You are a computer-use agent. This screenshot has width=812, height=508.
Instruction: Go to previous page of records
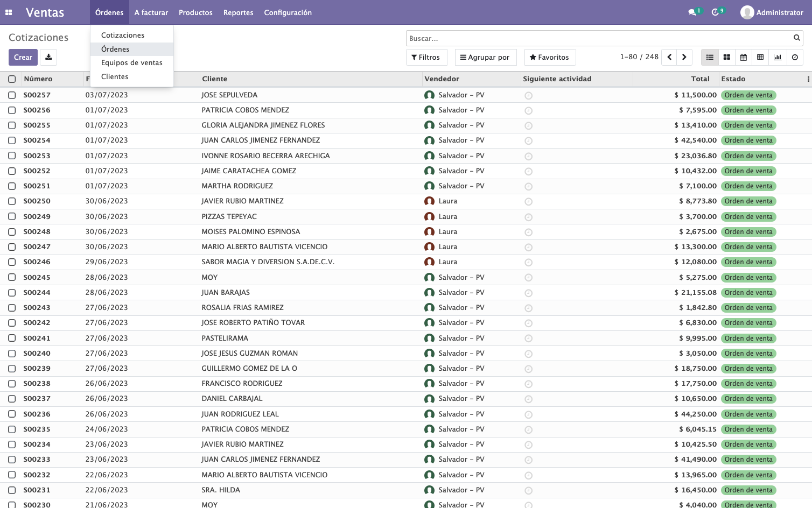click(669, 57)
